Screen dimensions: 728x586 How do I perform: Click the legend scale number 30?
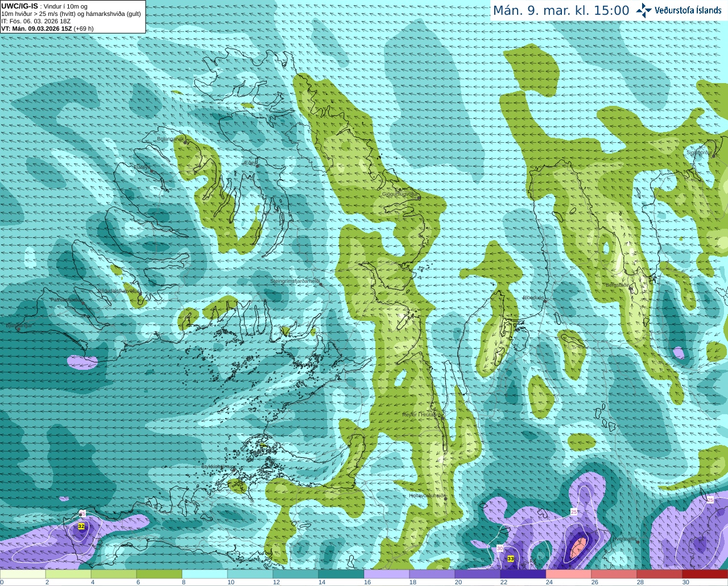(686, 582)
